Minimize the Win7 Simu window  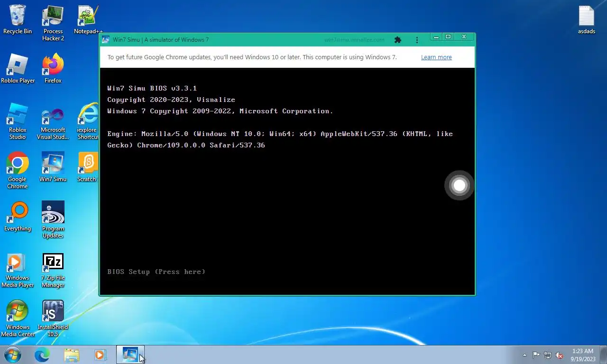point(436,37)
